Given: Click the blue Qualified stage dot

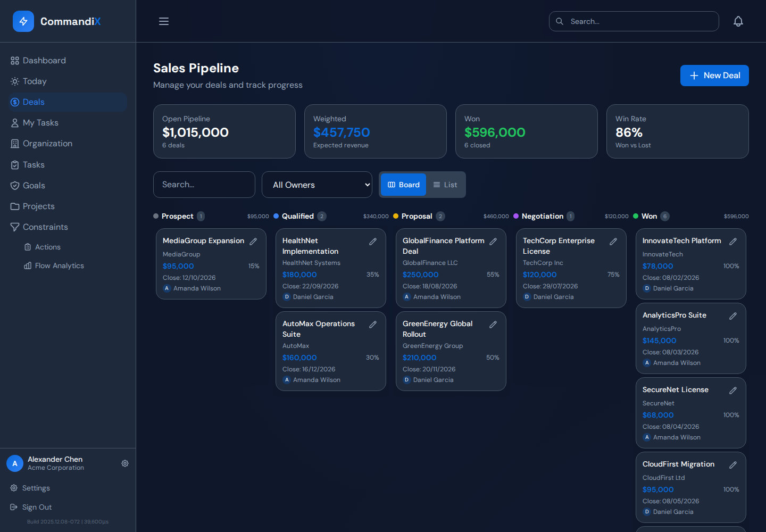Looking at the screenshot, I should click(276, 216).
